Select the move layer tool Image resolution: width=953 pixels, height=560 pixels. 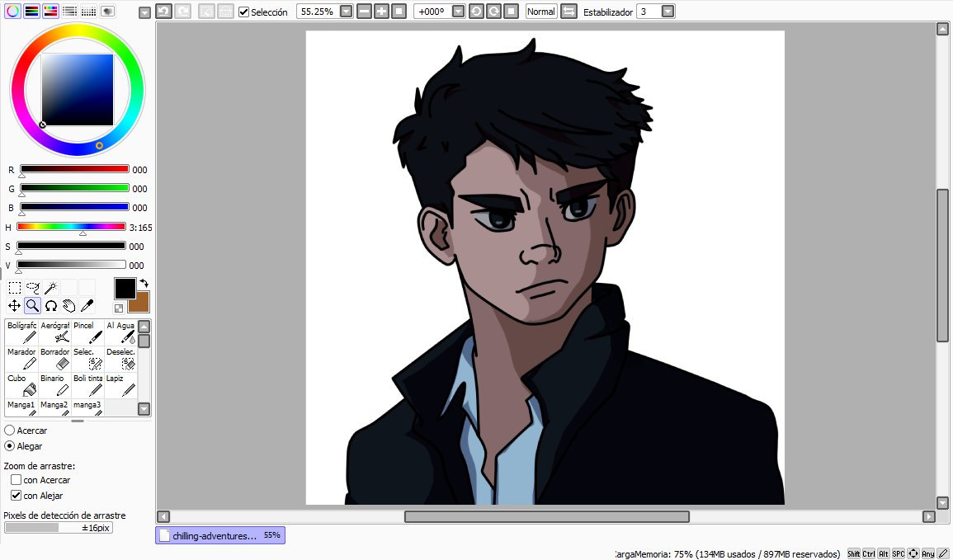15,305
